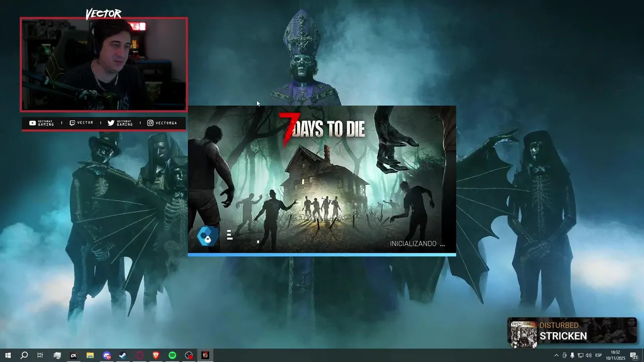
Task: Open network status tray icon
Action: click(580, 355)
